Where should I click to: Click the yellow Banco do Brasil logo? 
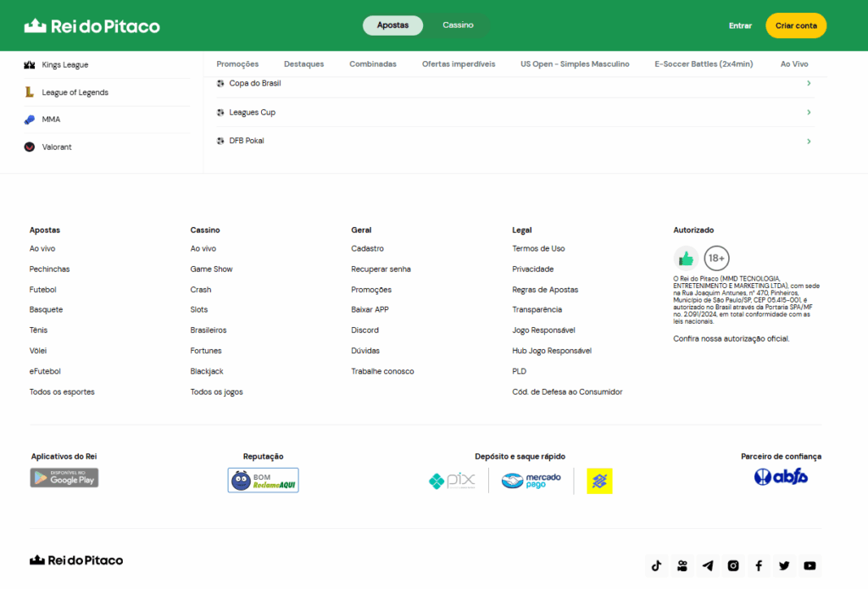(599, 481)
